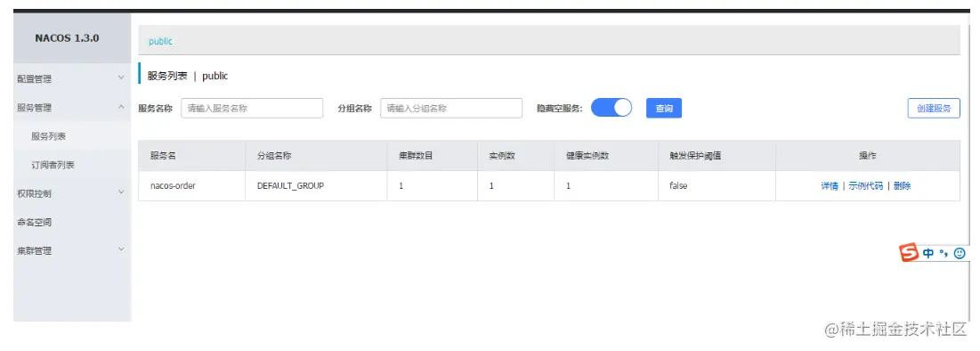
Task: Click the 触发保护阈值 column header
Action: (696, 156)
